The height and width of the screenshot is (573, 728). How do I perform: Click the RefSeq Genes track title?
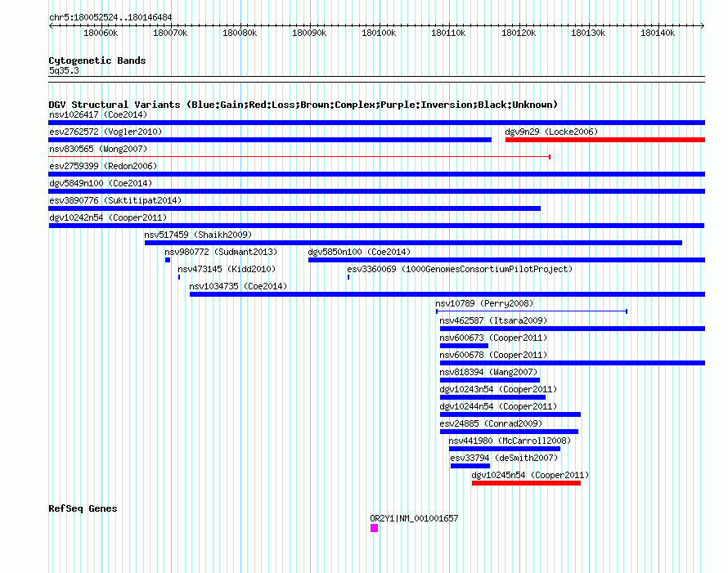click(83, 508)
